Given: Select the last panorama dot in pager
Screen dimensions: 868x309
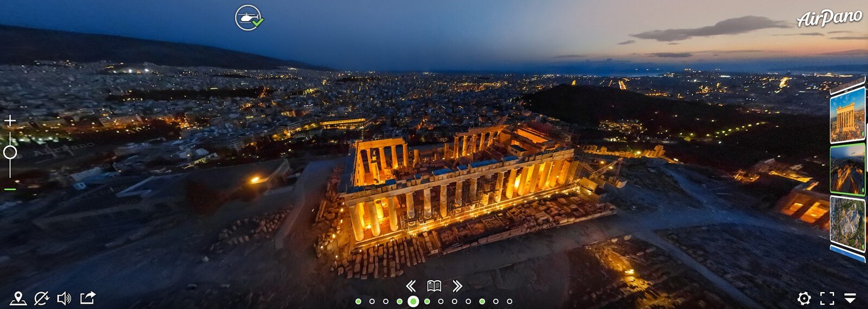Looking at the screenshot, I should pos(509,301).
